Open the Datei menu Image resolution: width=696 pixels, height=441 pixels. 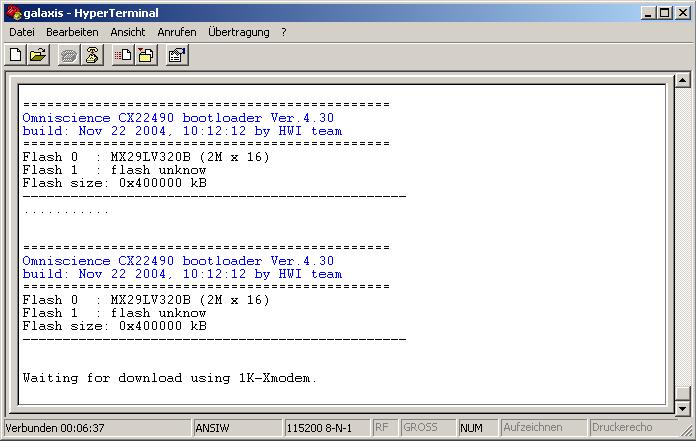click(x=21, y=32)
